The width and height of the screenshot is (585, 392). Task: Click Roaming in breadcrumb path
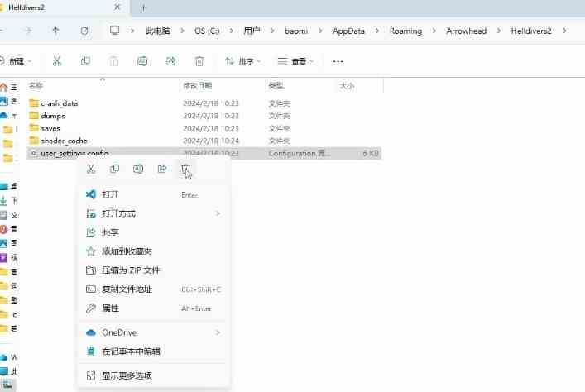tap(406, 31)
